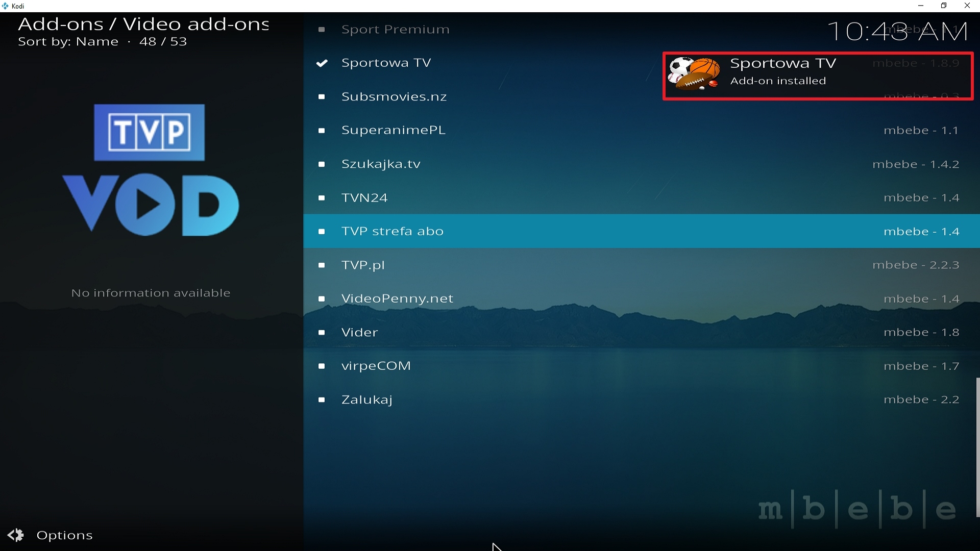Click the TVP VOD add-on thumbnail

[151, 170]
